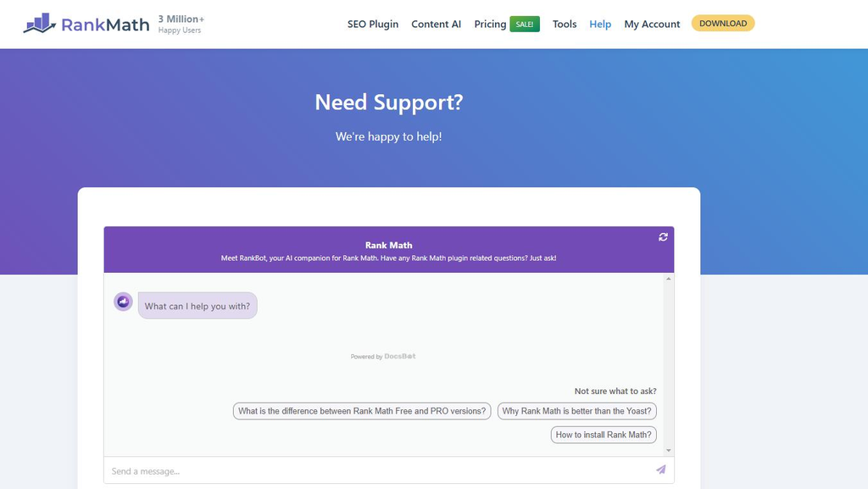Open the Content AI menu item

[x=436, y=24]
